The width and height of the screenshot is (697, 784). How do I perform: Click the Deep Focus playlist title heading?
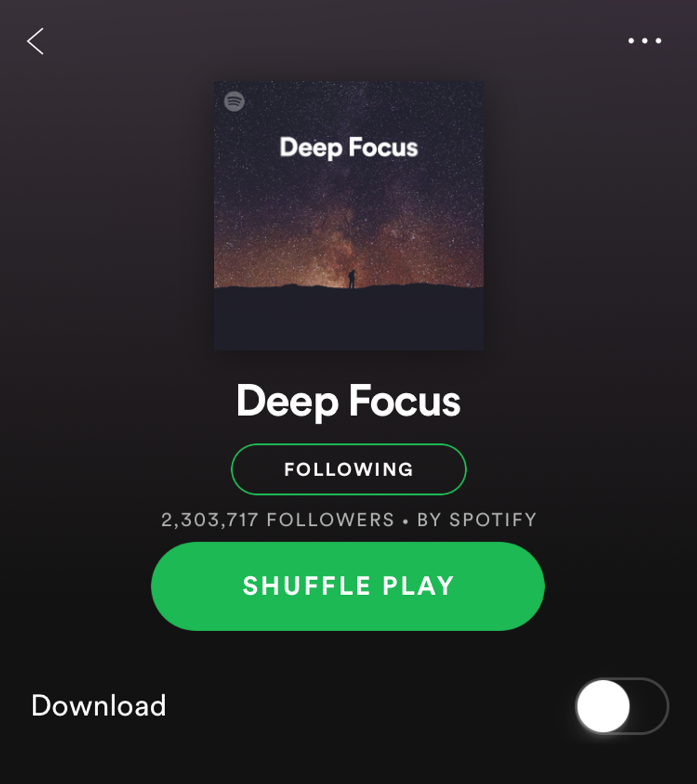[x=348, y=402]
